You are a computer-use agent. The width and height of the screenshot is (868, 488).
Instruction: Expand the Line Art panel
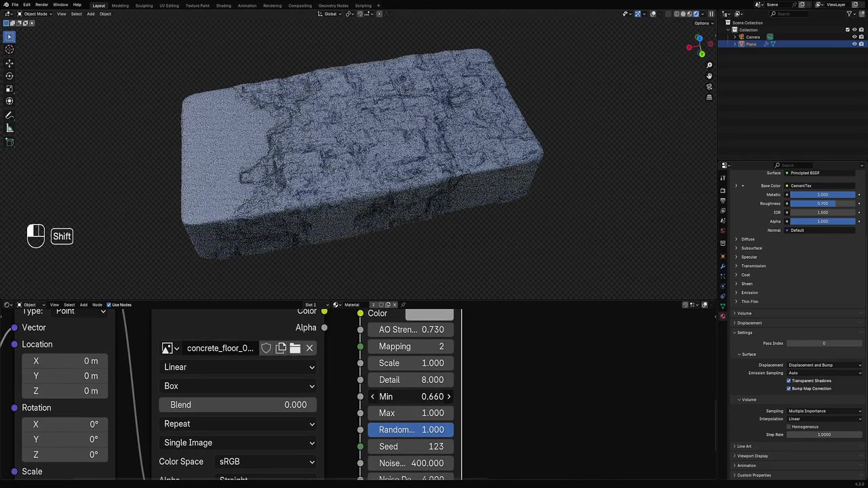[744, 447]
